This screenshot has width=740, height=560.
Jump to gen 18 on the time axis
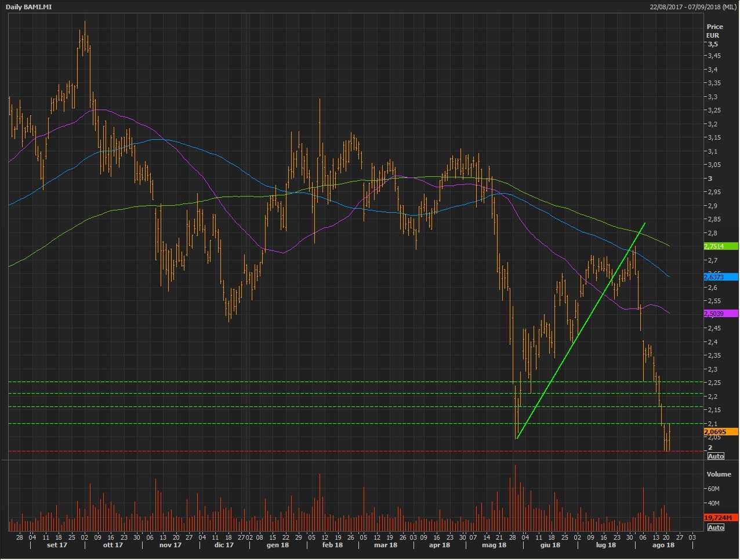click(277, 545)
